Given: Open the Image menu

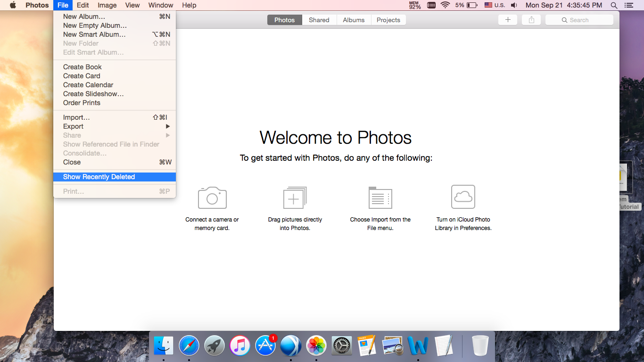Looking at the screenshot, I should [107, 5].
